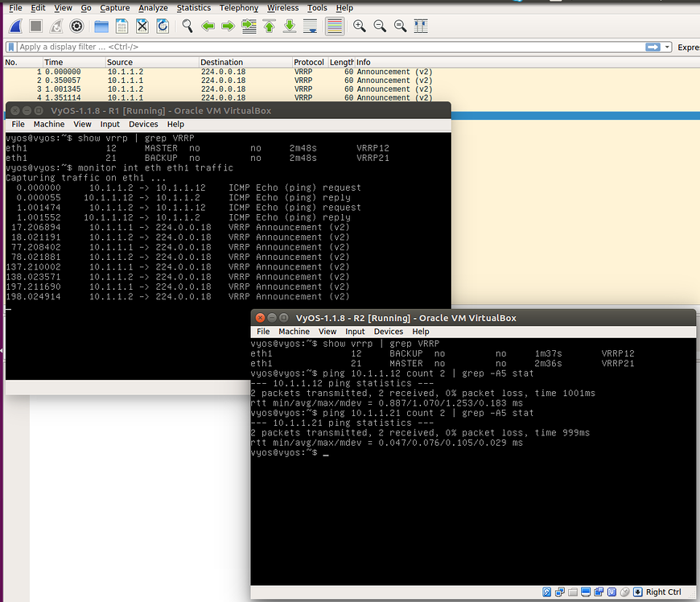This screenshot has width=700, height=602.
Task: Start a new capture with the Wireshark shark fin
Action: [x=14, y=26]
